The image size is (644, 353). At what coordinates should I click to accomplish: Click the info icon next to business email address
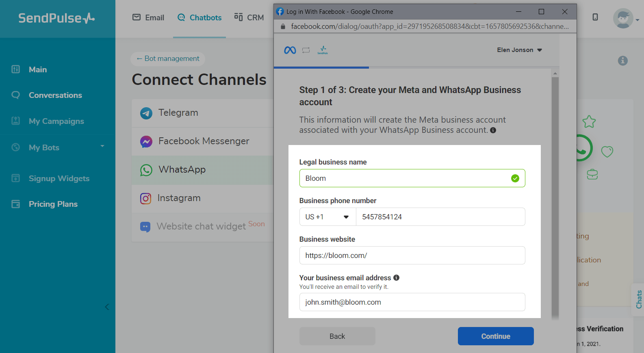pos(396,278)
